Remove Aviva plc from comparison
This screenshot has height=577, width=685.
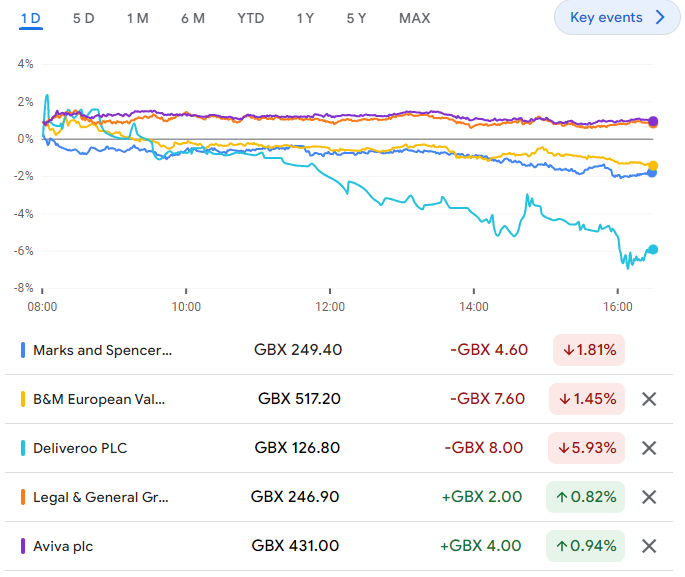click(x=649, y=546)
